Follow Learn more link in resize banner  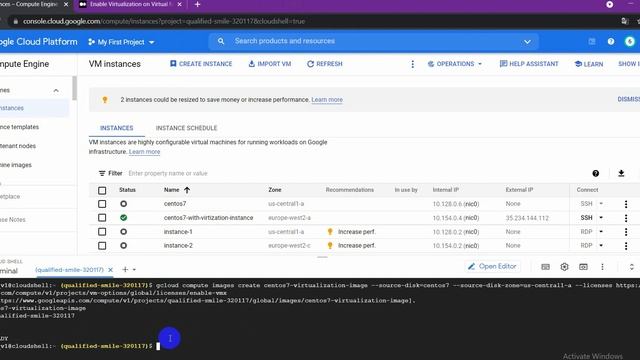coord(327,100)
